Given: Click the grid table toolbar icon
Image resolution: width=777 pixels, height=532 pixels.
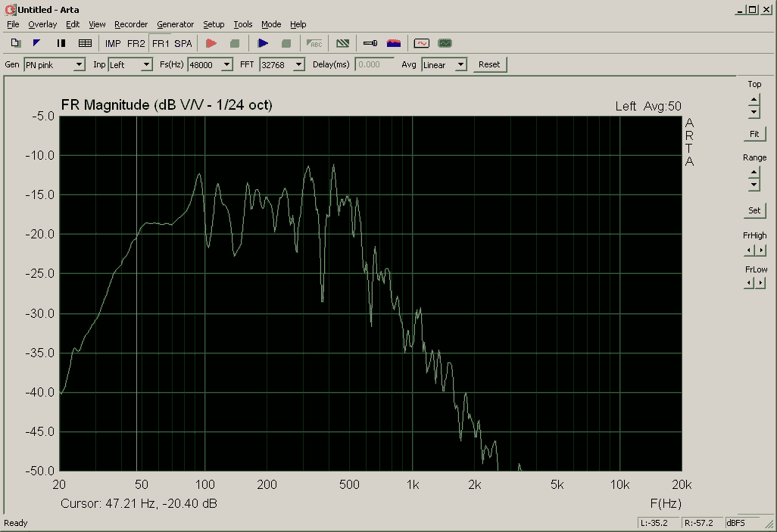Looking at the screenshot, I should click(86, 43).
